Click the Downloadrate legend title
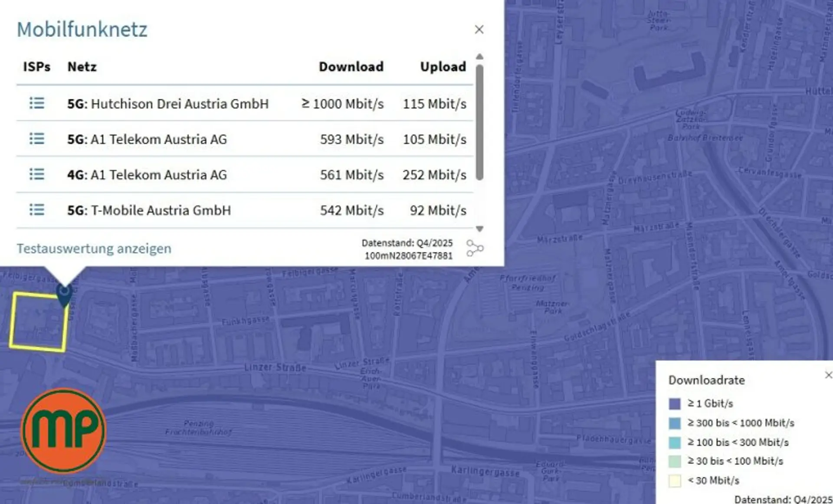 706,380
